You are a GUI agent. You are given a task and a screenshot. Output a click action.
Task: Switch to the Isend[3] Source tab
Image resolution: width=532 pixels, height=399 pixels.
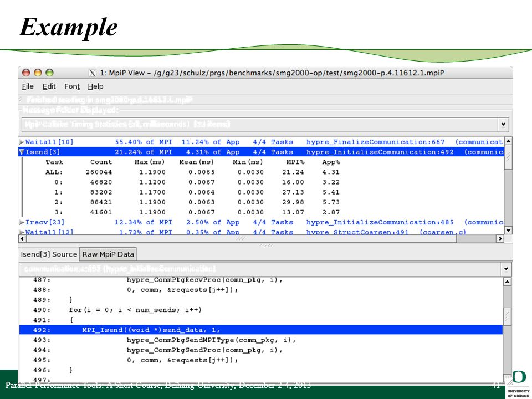point(49,254)
